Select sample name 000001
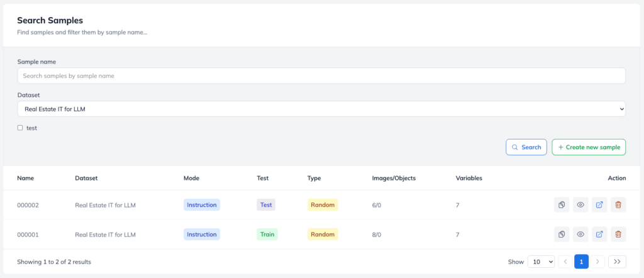The width and height of the screenshot is (644, 278). coord(28,235)
